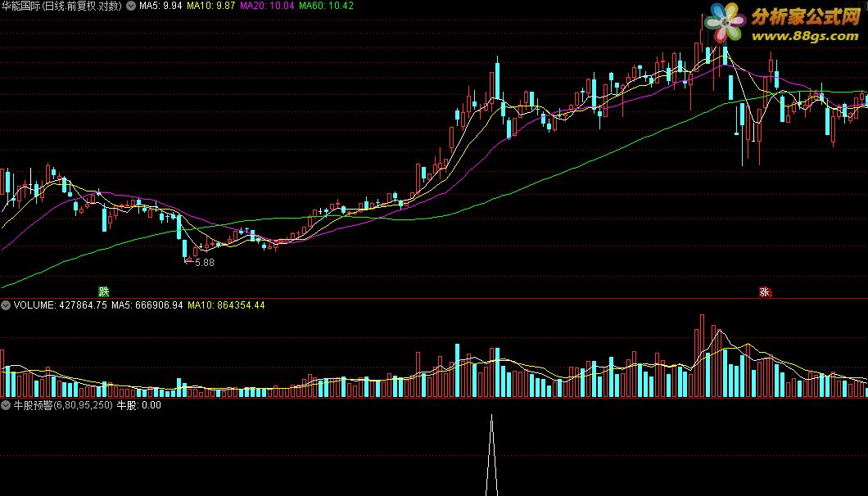Click the volume MA5: 666906.94 readout
The width and height of the screenshot is (868, 496).
[147, 305]
